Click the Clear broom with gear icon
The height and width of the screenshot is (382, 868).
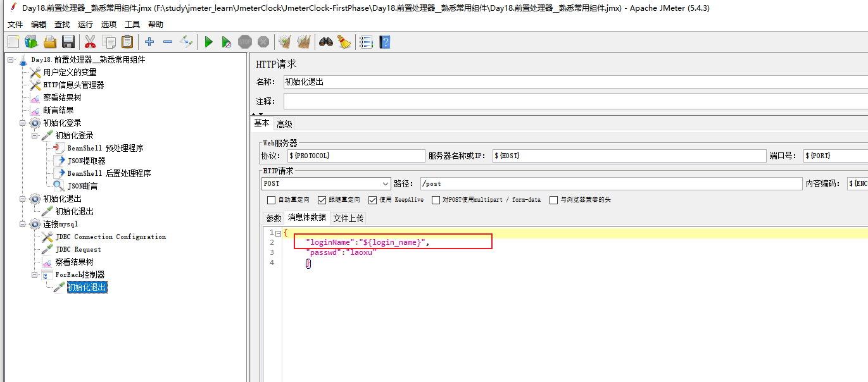285,42
